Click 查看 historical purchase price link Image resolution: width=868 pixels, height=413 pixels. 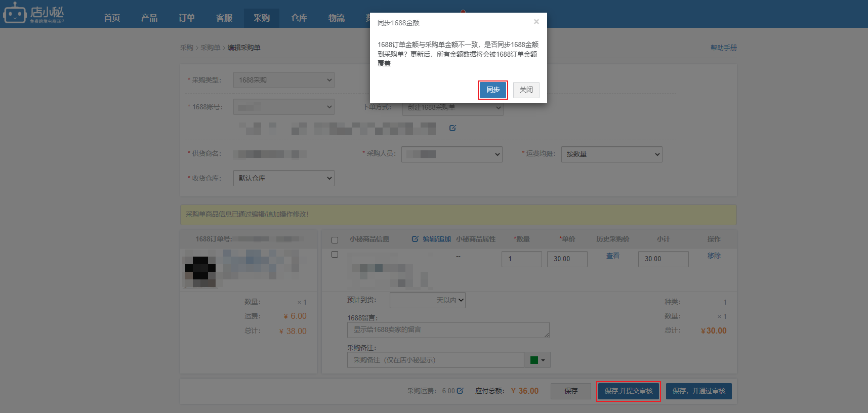[x=613, y=256]
